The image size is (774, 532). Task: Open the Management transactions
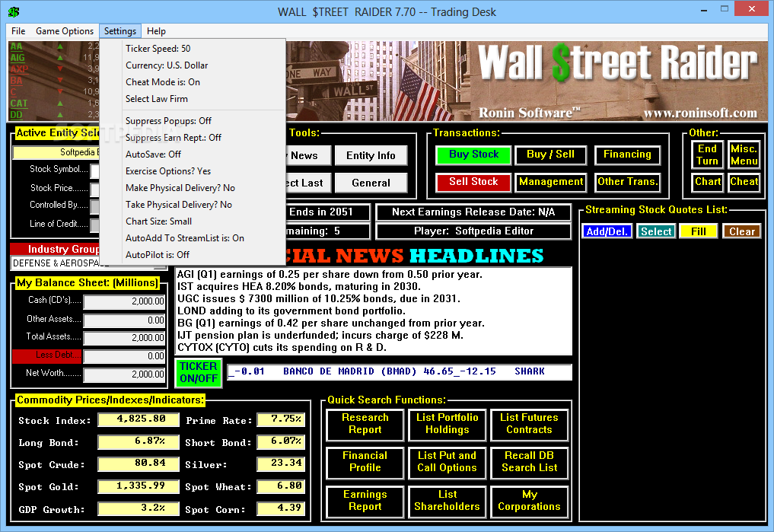[x=550, y=182]
